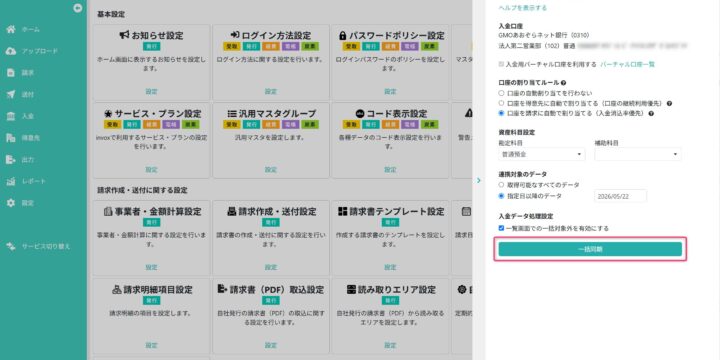The image size is (720, 360).
Task: Click import icon of 請求書（PDF）取込設定
Action: [x=222, y=290]
